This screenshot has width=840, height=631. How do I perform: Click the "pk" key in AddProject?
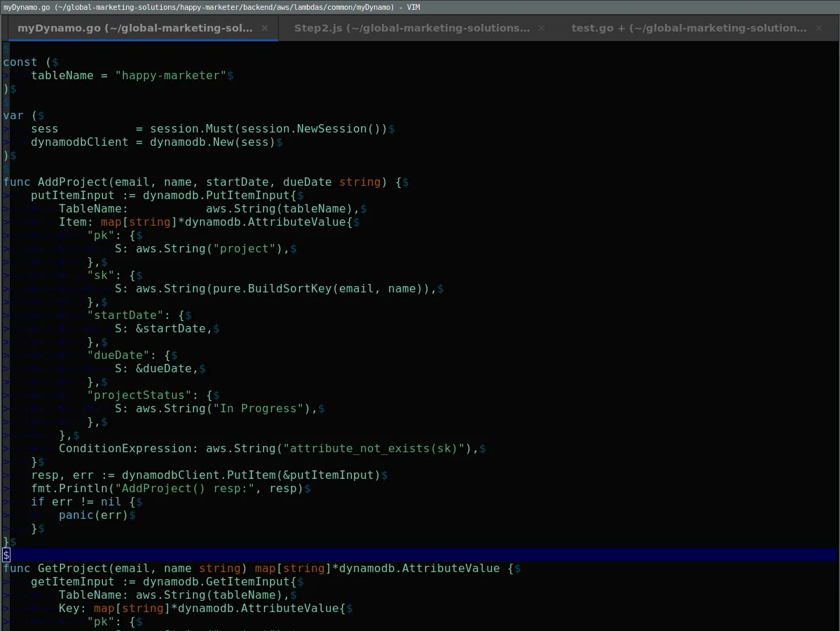tap(101, 236)
